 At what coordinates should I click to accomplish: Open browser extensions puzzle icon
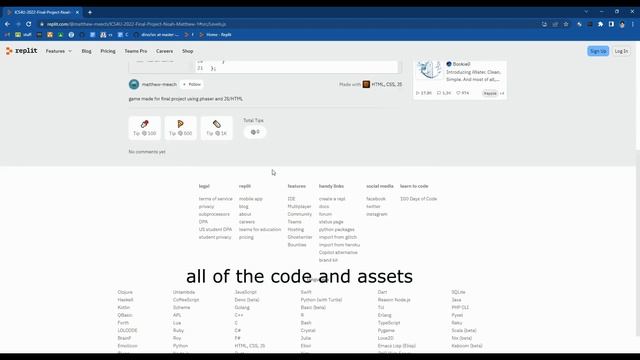point(600,24)
